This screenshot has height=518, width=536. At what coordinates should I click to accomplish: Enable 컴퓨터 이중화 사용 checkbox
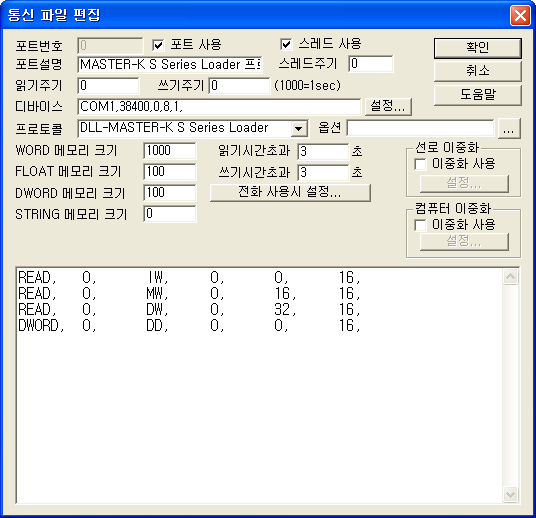pyautogui.click(x=420, y=225)
